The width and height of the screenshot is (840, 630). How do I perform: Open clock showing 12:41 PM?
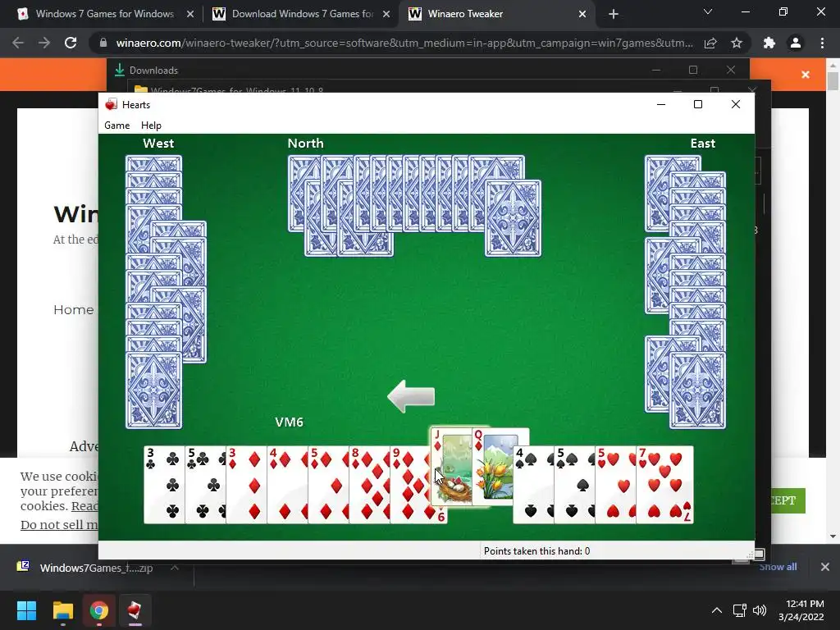click(x=801, y=610)
